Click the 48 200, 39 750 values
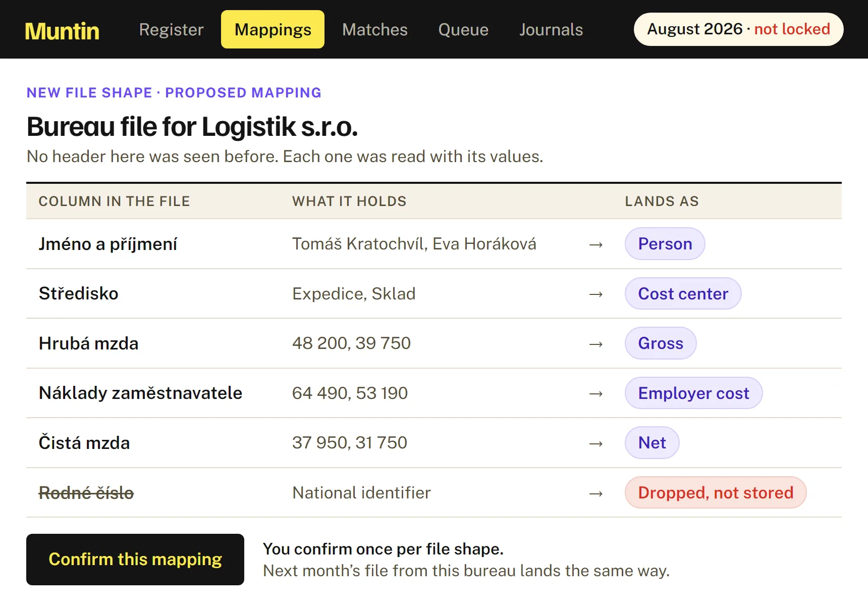 pyautogui.click(x=351, y=343)
